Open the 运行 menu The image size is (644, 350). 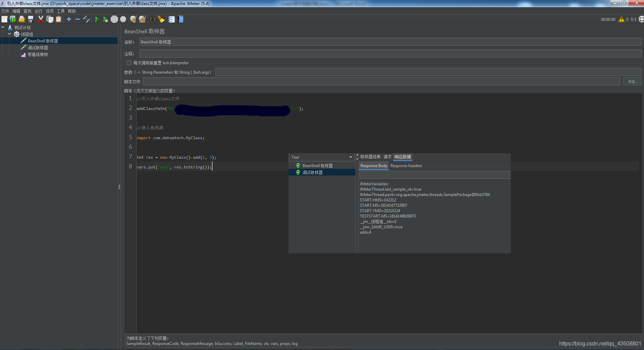(x=38, y=11)
